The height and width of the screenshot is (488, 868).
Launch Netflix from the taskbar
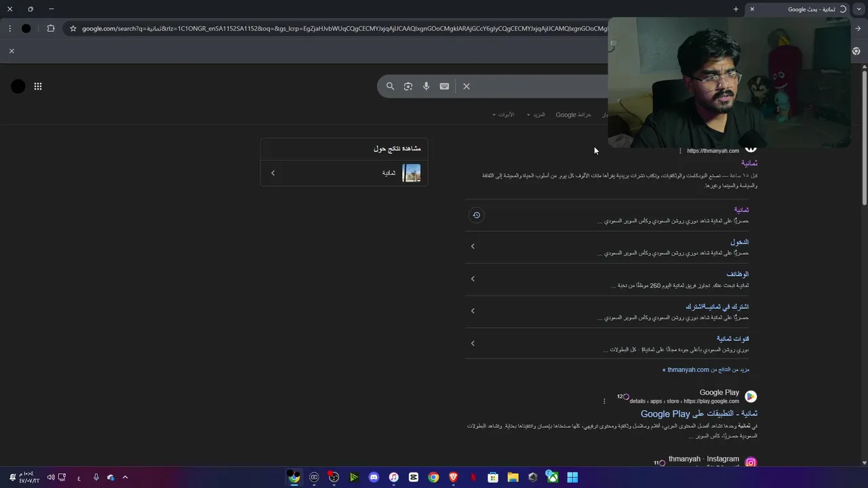[473, 477]
